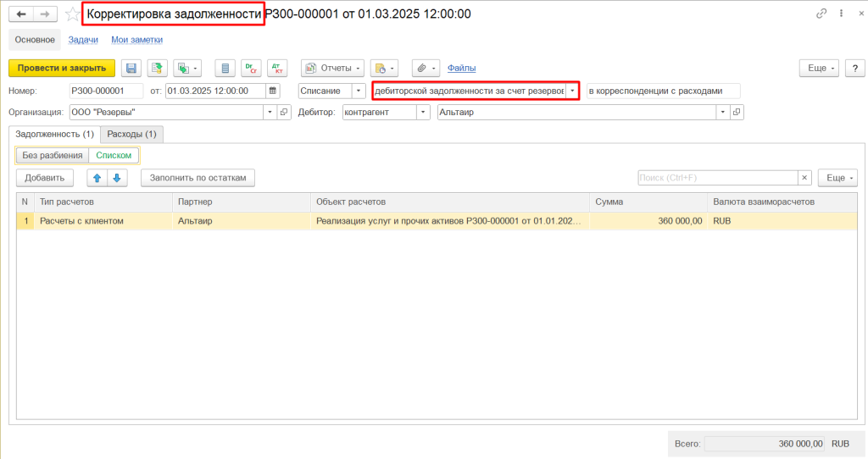
Task: Click the Dt/Kt postings icon
Action: 277,68
